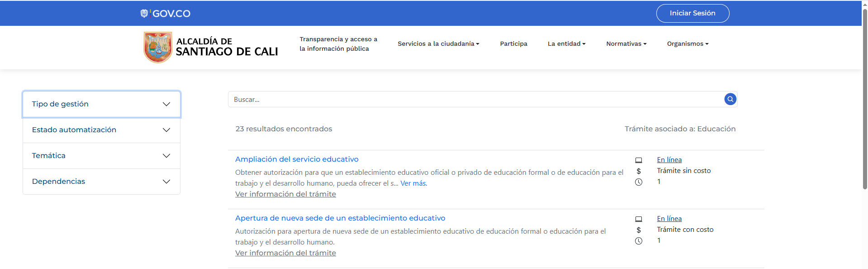Open La entidad dropdown menu
Screen dimensions: 868x269
(x=566, y=44)
